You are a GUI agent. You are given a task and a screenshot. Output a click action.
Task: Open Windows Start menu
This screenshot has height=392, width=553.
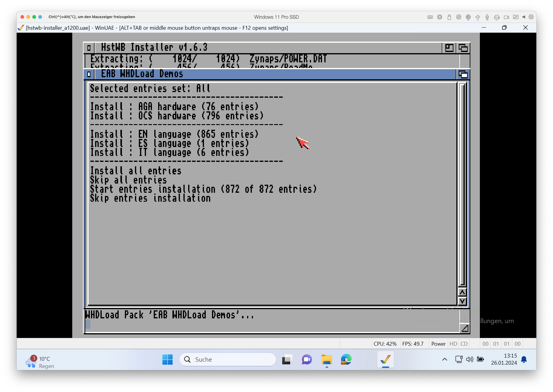(167, 360)
